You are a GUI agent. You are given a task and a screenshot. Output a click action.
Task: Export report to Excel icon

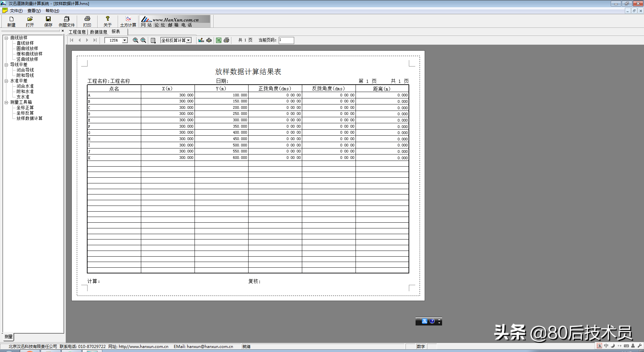219,40
